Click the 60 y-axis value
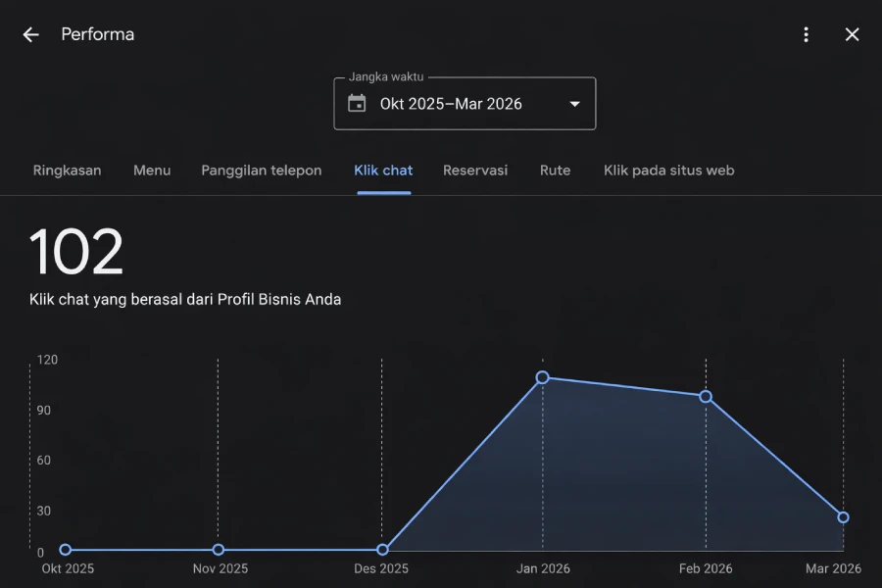This screenshot has width=882, height=588. (44, 461)
